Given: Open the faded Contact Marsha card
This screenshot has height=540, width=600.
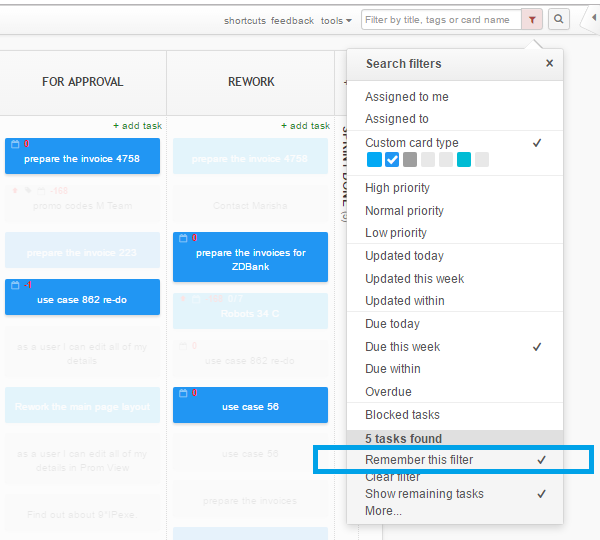Looking at the screenshot, I should point(250,203).
